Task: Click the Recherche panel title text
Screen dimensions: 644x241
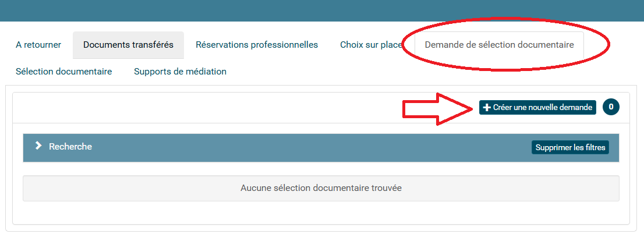Action: click(x=70, y=147)
